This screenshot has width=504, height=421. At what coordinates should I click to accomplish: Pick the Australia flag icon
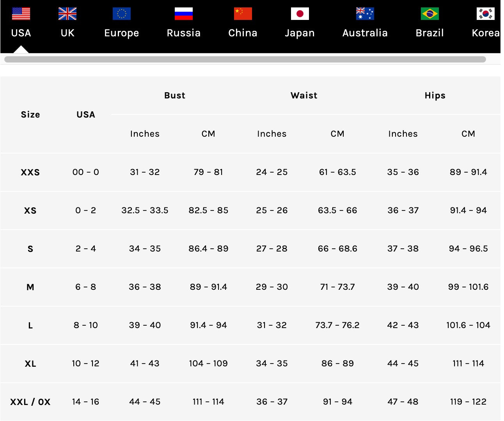click(x=365, y=14)
